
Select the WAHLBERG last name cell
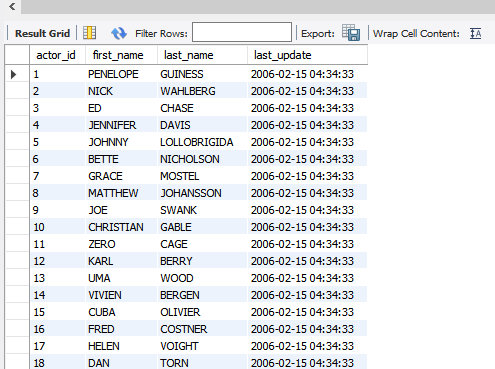202,91
